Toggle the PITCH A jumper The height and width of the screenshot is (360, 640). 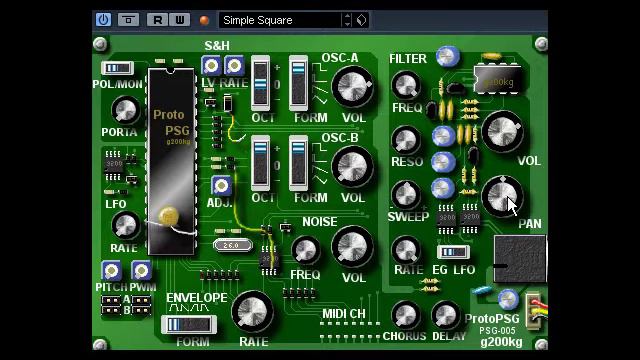coord(111,300)
